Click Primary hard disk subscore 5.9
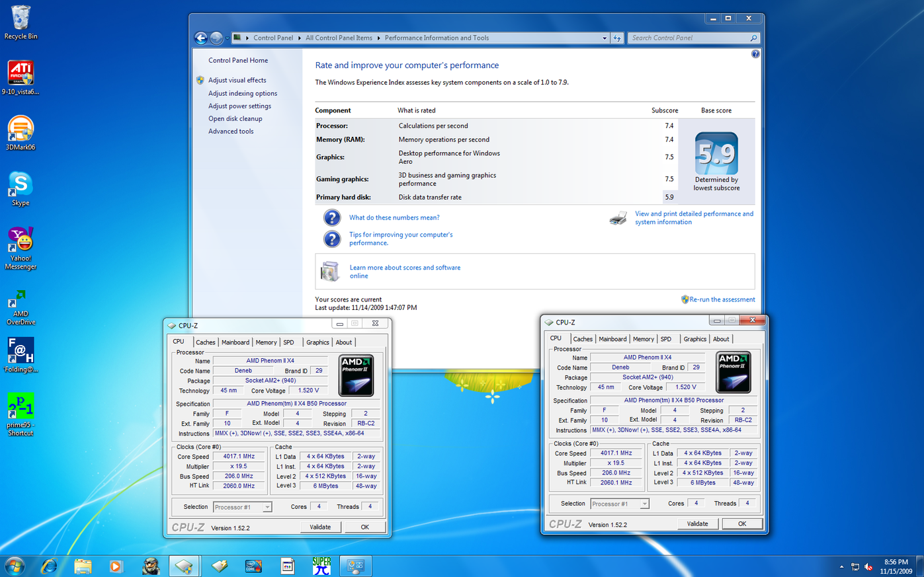The image size is (924, 577). coord(669,197)
